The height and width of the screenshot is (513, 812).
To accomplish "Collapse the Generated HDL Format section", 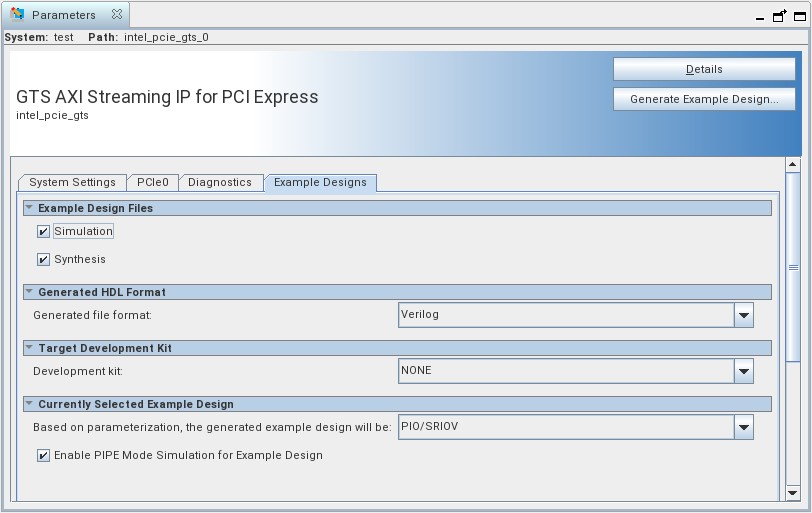I will 30,291.
